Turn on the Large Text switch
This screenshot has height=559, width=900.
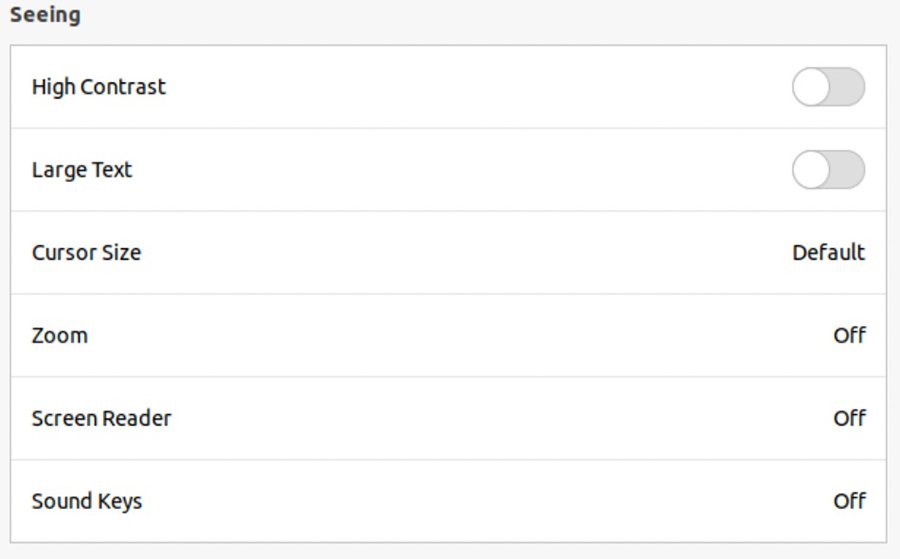(828, 170)
